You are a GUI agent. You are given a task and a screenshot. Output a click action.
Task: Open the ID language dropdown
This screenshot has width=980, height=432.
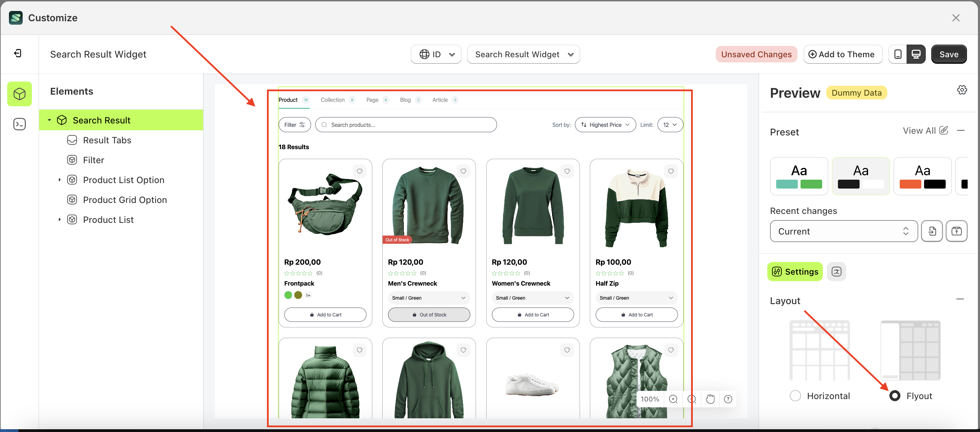(436, 55)
